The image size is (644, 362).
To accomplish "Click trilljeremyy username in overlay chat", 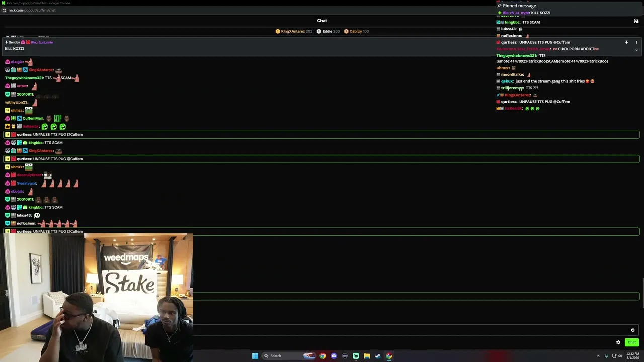I will [512, 88].
